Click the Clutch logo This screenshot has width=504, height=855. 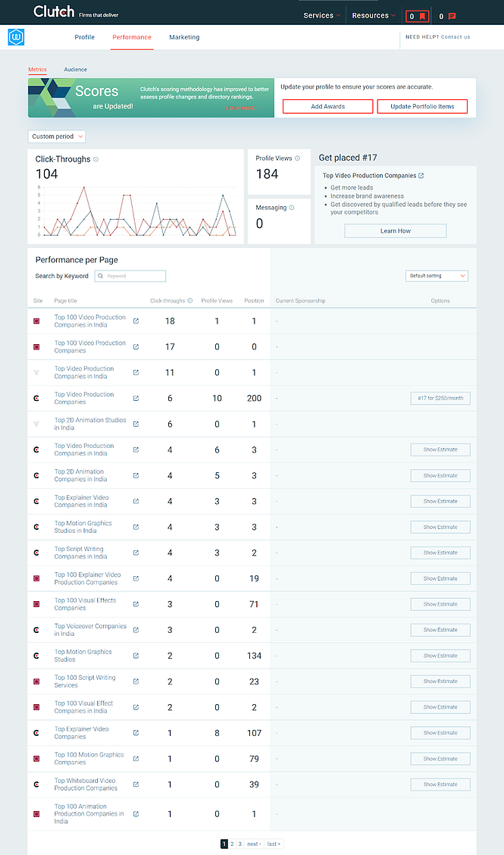[x=54, y=11]
